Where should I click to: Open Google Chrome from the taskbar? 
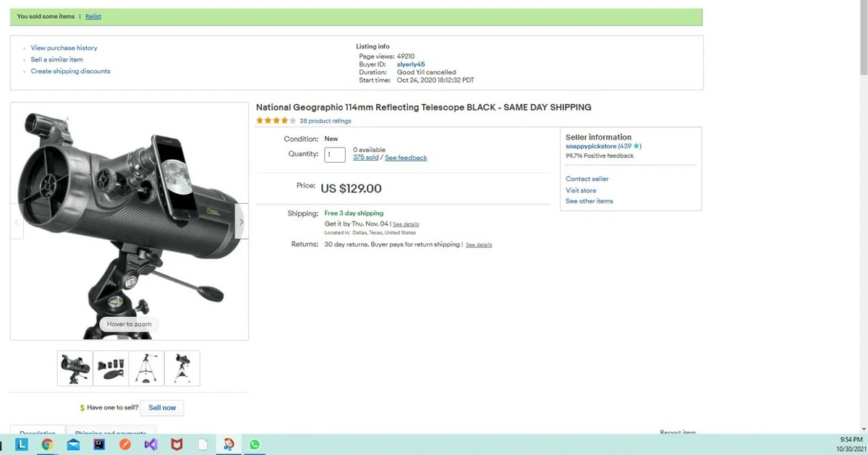click(47, 445)
